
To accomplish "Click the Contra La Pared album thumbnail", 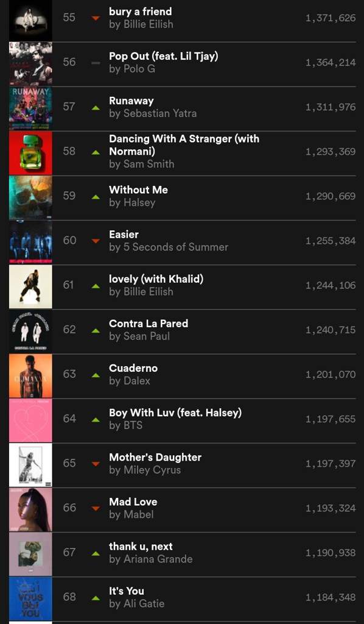I will pos(30,331).
